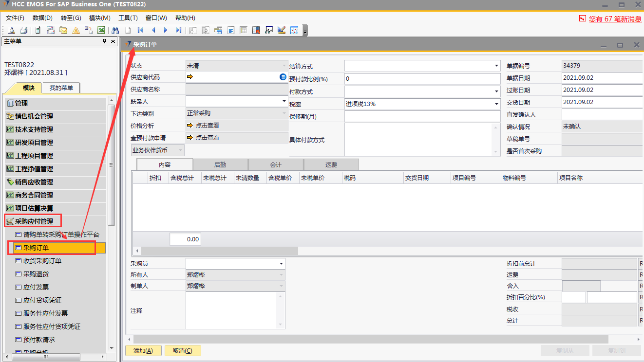Screen dimensions: 644x362
Task: Click the binoculars find icon
Action: point(115,30)
